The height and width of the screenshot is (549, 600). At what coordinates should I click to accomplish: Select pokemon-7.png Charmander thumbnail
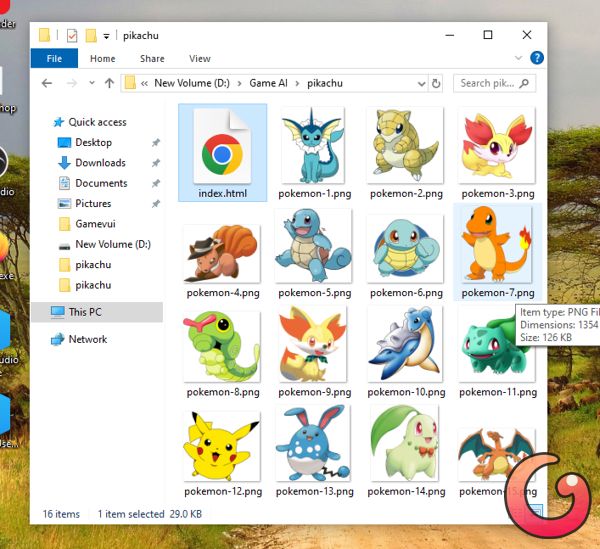(x=497, y=245)
